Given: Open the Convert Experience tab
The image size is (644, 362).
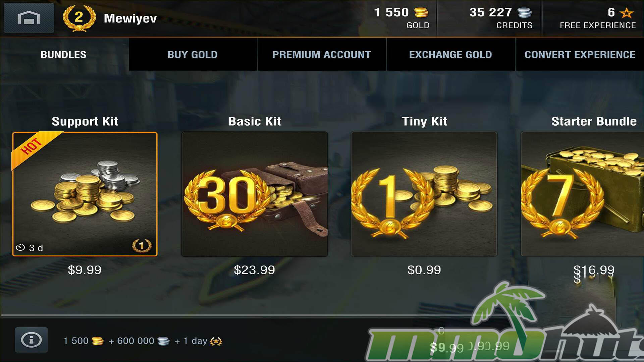Looking at the screenshot, I should 580,54.
